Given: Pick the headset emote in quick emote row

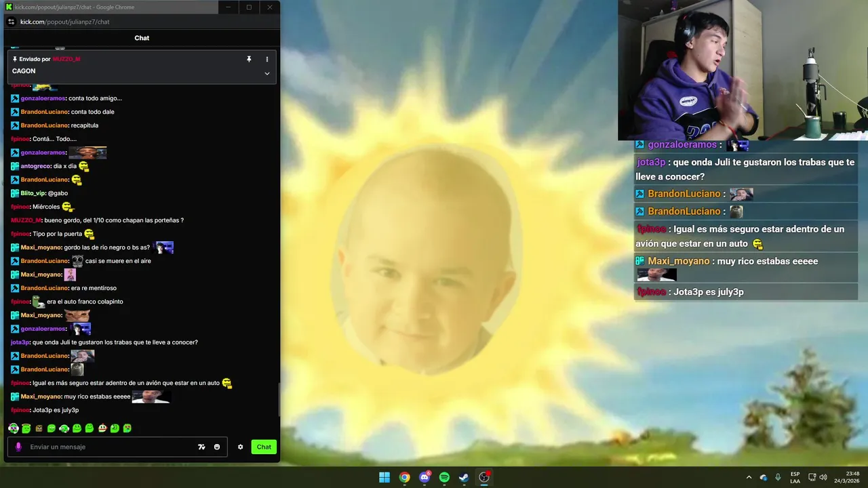Looking at the screenshot, I should click(x=14, y=428).
